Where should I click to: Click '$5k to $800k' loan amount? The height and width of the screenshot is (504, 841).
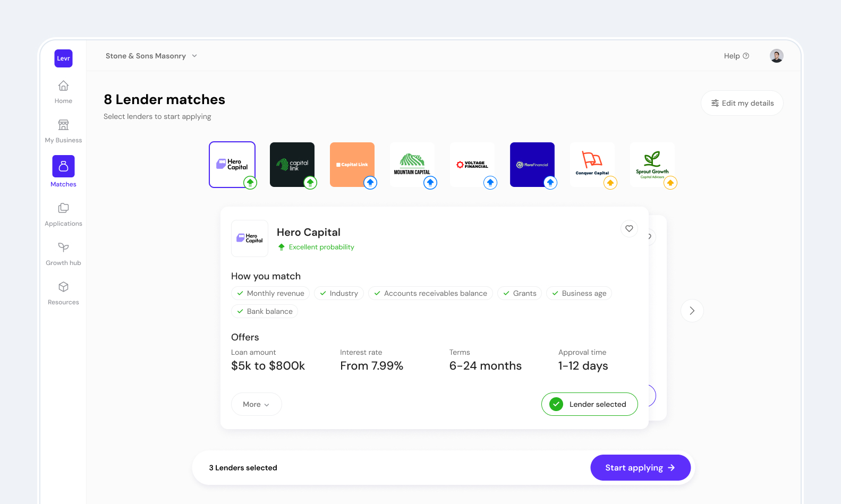tap(268, 366)
